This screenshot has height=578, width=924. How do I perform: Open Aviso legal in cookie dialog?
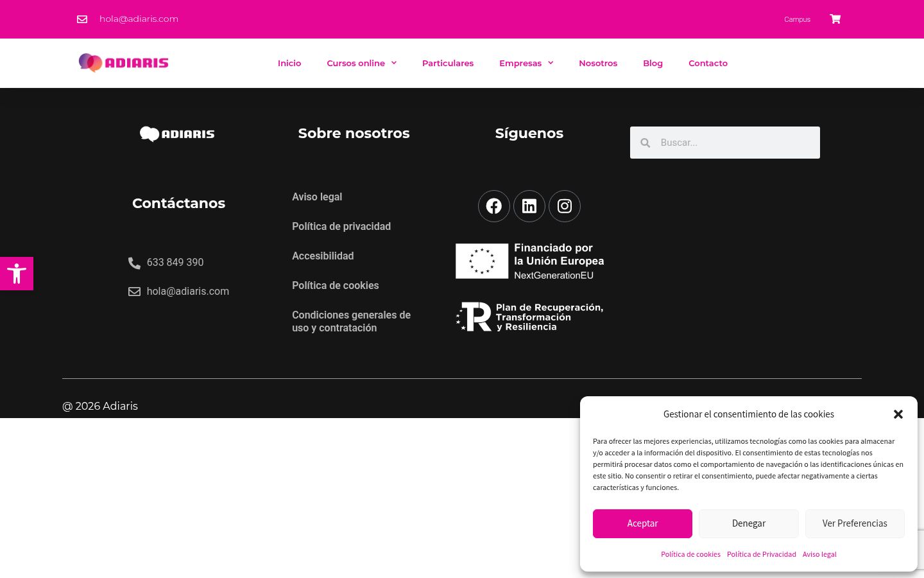coord(819,554)
